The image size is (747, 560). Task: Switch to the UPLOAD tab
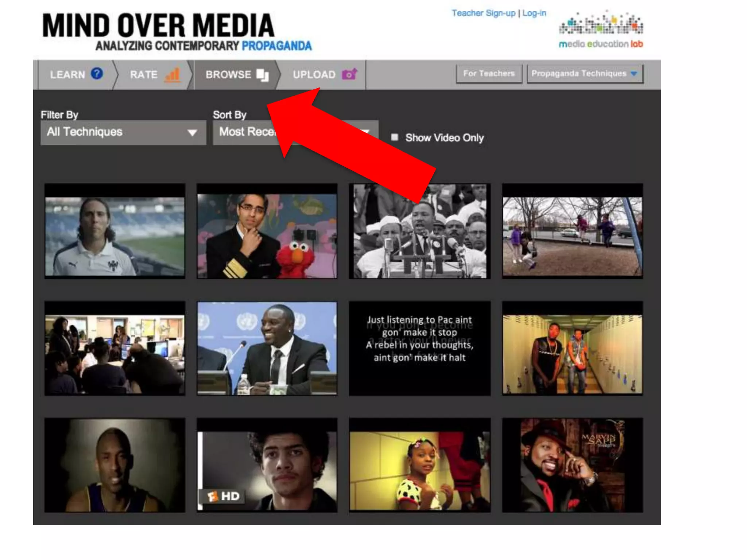[314, 75]
